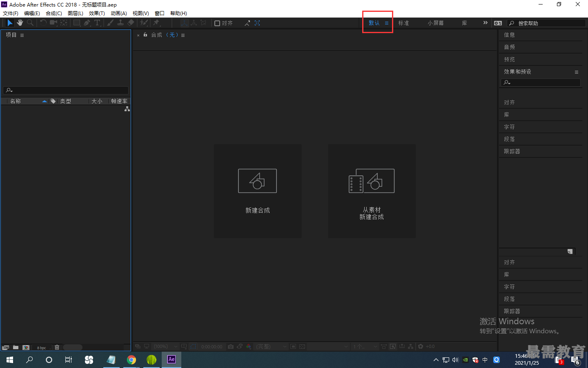588x368 pixels.
Task: Toggle the composition viewer lock icon
Action: pos(145,35)
